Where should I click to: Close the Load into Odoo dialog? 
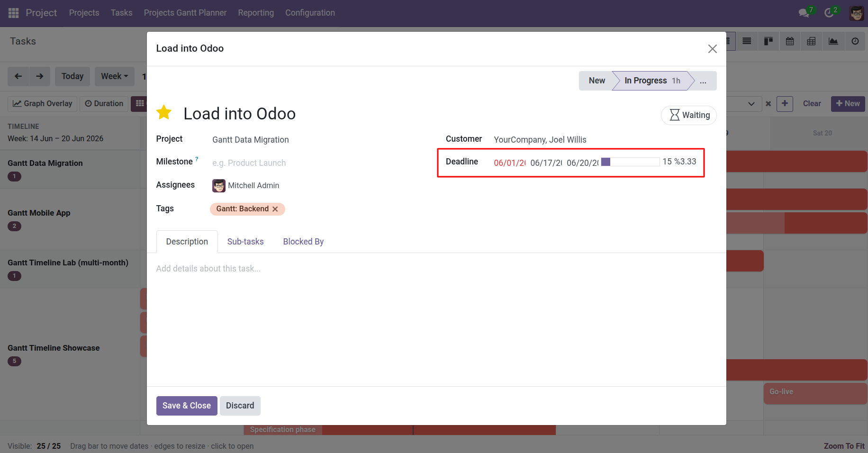pos(712,49)
